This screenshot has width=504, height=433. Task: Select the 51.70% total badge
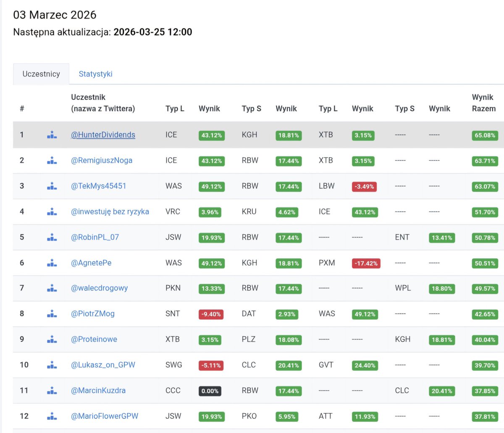pos(485,212)
